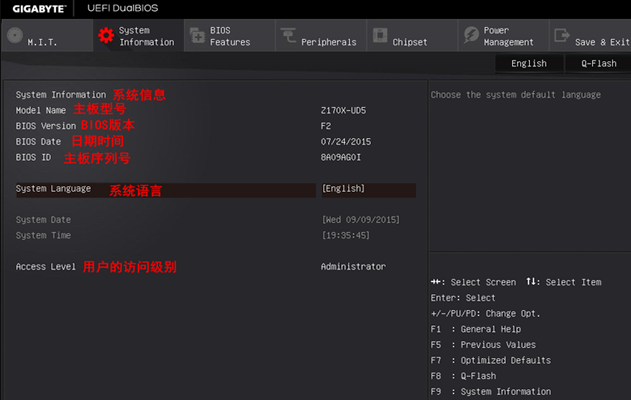The image size is (631, 400).
Task: Click the F7 Optimized Defaults hint
Action: [x=491, y=361]
